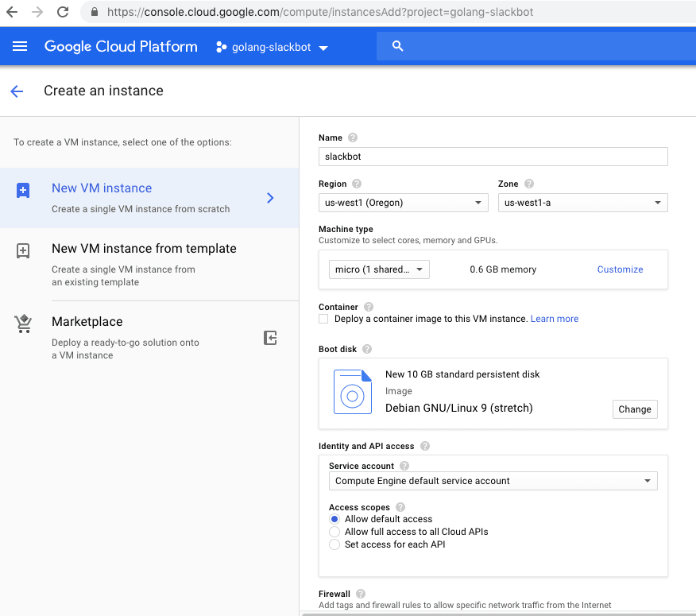Click the help icon next to Boot disk
Screen dimensions: 696x616
(366, 349)
